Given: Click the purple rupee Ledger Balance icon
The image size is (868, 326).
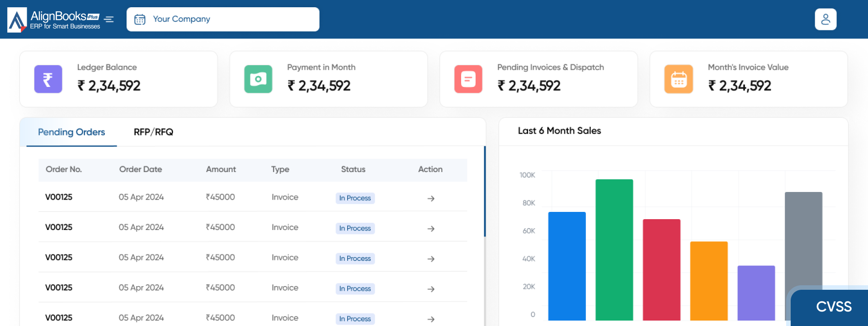Looking at the screenshot, I should click(48, 79).
